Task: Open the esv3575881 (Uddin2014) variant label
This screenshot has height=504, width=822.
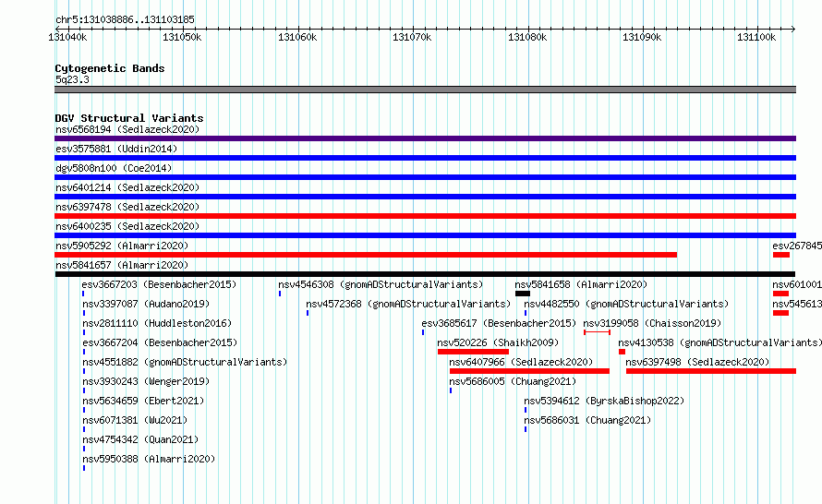Action: click(116, 149)
